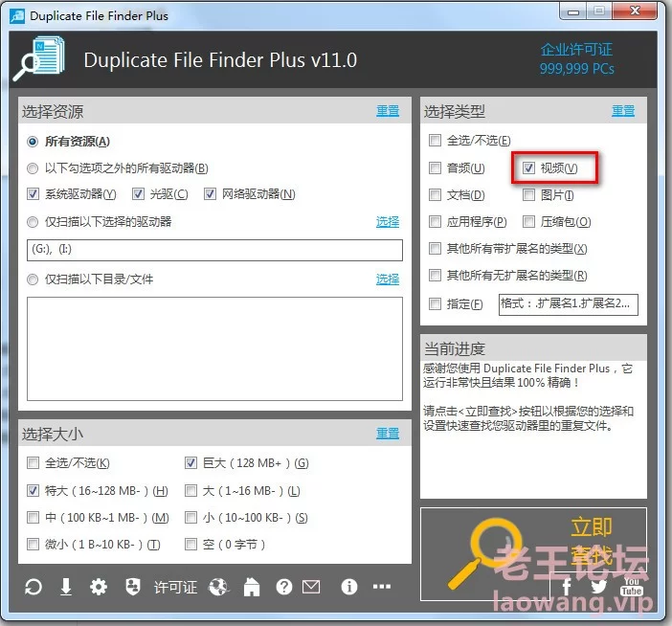
Task: Uncheck 特大 (16~128 MB-) (H) checkbox
Action: pyautogui.click(x=33, y=491)
